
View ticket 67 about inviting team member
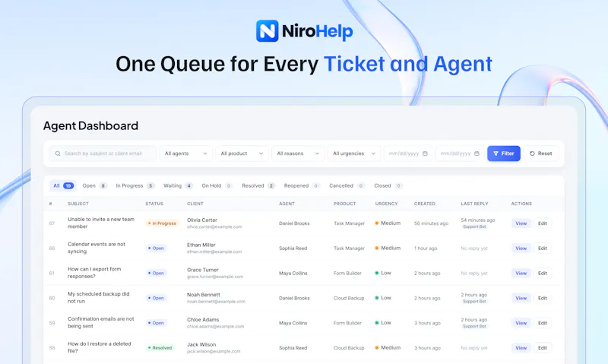(x=521, y=223)
